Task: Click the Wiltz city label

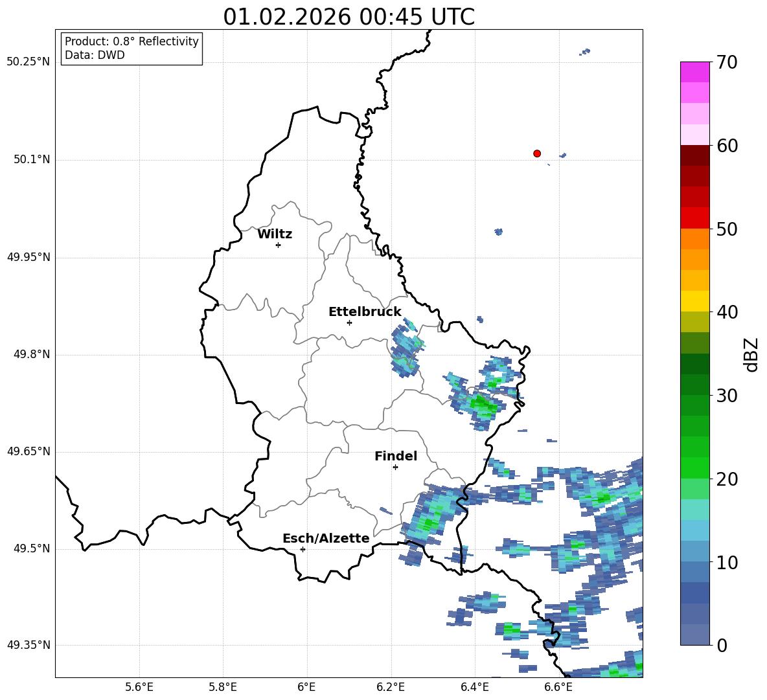Action: pyautogui.click(x=275, y=234)
